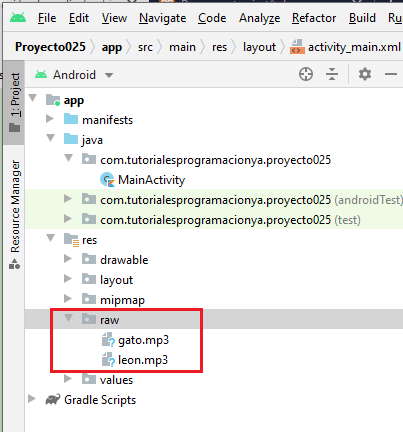
Task: Collapse the main proyecto025 package
Action: click(69, 158)
